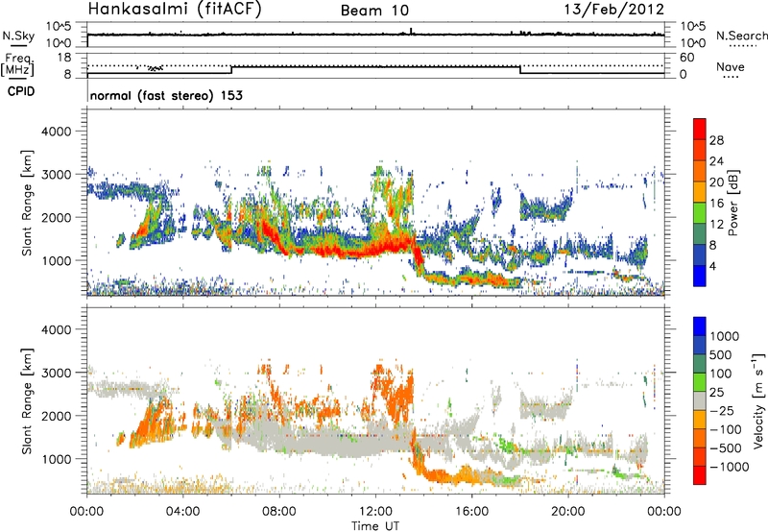Click the Nave legend label
This screenshot has width=768, height=532.
(731, 66)
